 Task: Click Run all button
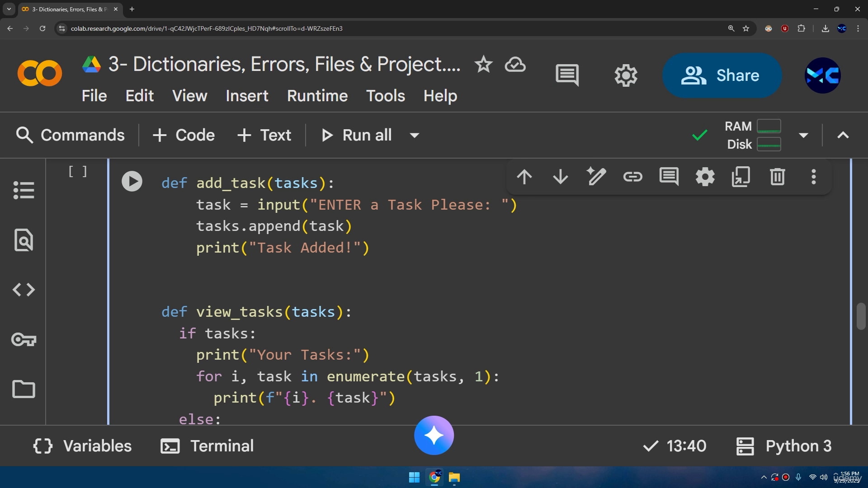click(x=356, y=135)
